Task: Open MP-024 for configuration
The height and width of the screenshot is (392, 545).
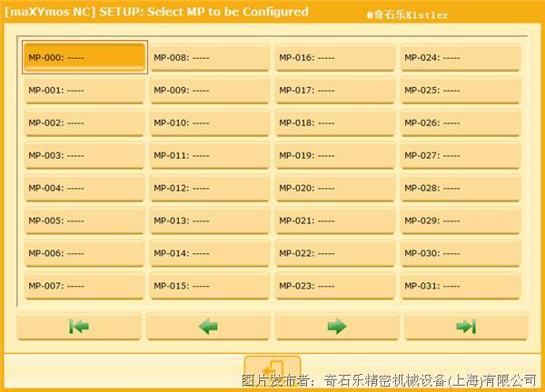Action: (x=461, y=57)
